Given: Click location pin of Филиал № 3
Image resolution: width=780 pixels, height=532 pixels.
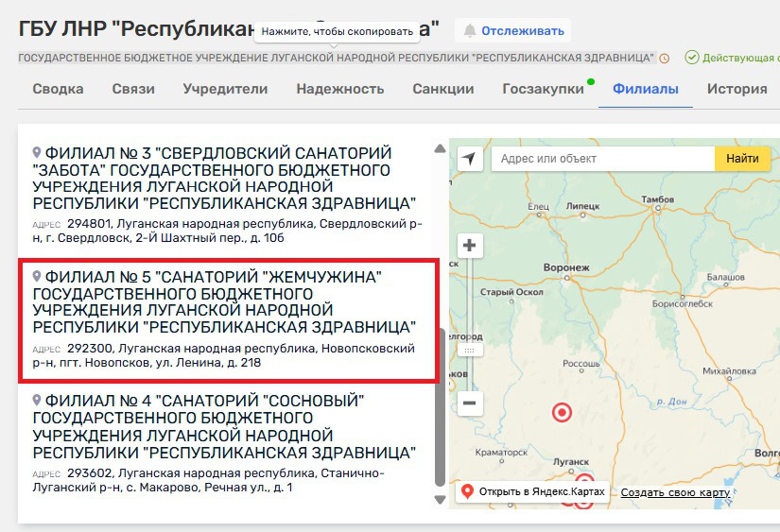Looking at the screenshot, I should click(36, 152).
